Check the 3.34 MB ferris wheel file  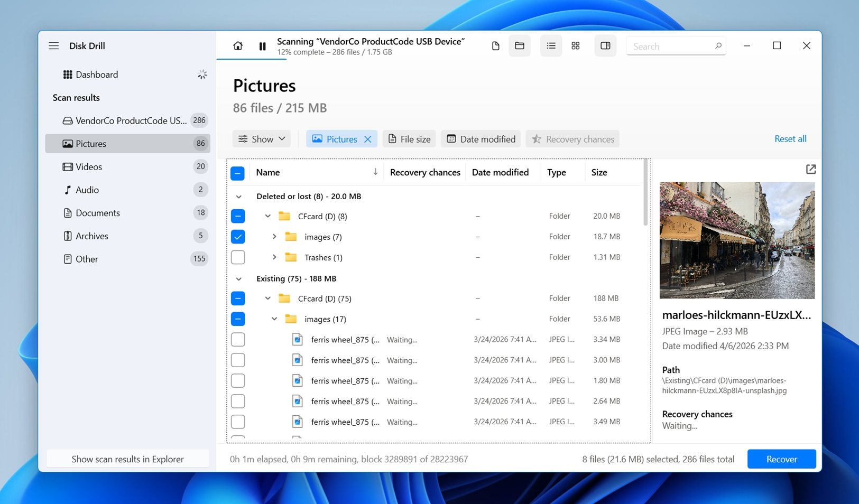tap(238, 340)
